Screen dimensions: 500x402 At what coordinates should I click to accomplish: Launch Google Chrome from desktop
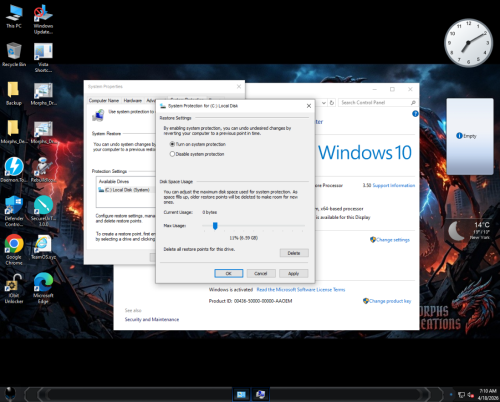pyautogui.click(x=14, y=250)
